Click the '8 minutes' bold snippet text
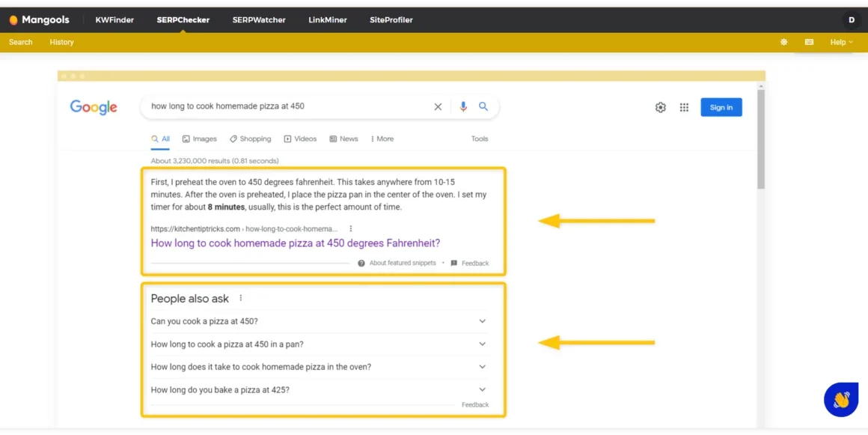Image resolution: width=868 pixels, height=435 pixels. pos(226,207)
